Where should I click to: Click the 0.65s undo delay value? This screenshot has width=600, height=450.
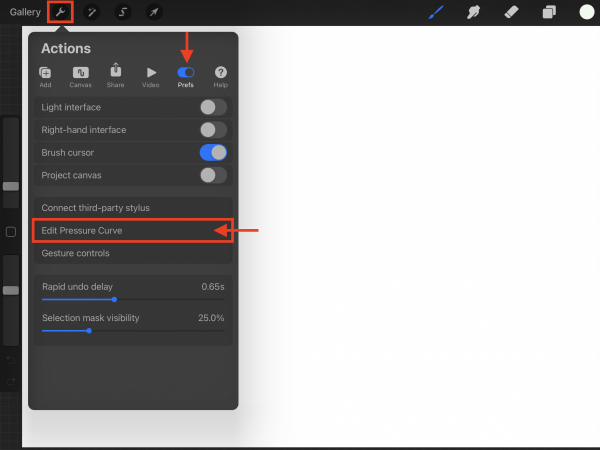pyautogui.click(x=213, y=287)
